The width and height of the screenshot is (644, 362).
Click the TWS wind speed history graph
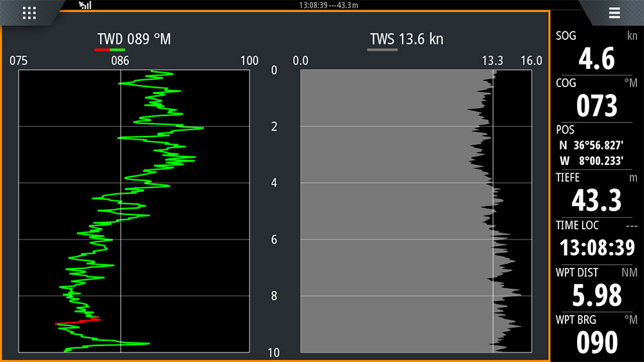(x=416, y=211)
